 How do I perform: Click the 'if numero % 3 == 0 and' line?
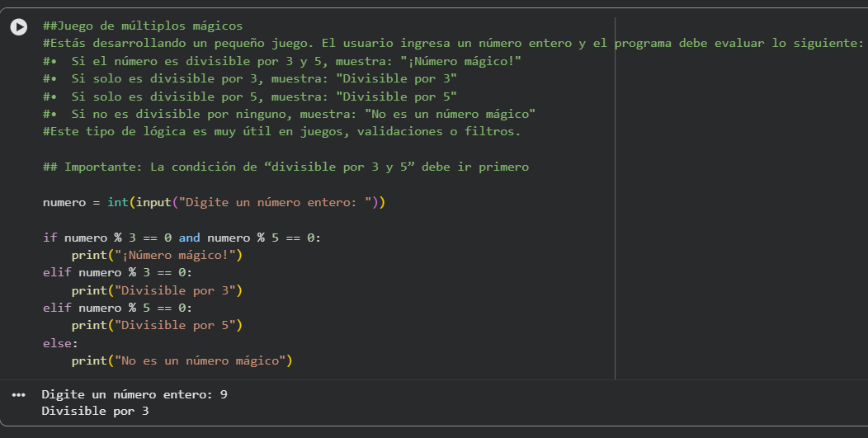click(x=182, y=238)
